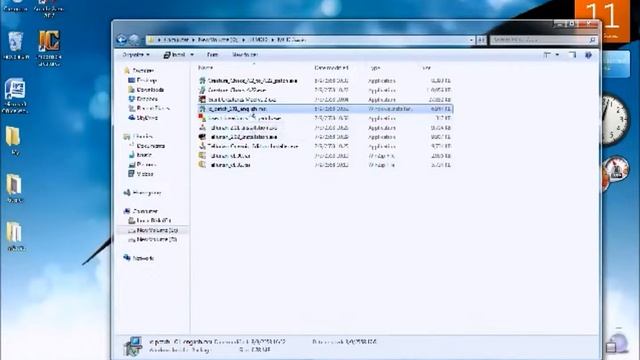640x360 pixels.
Task: Sort files by the Name column
Action: (x=206, y=68)
